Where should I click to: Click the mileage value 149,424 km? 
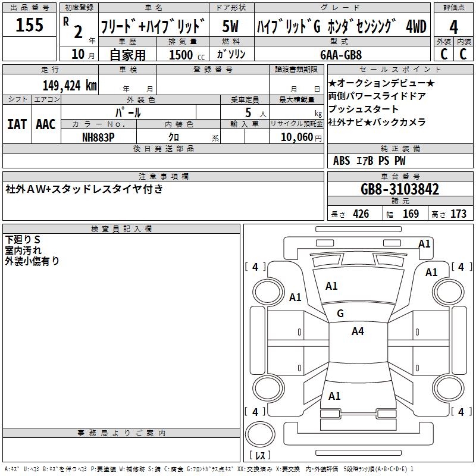70,86
